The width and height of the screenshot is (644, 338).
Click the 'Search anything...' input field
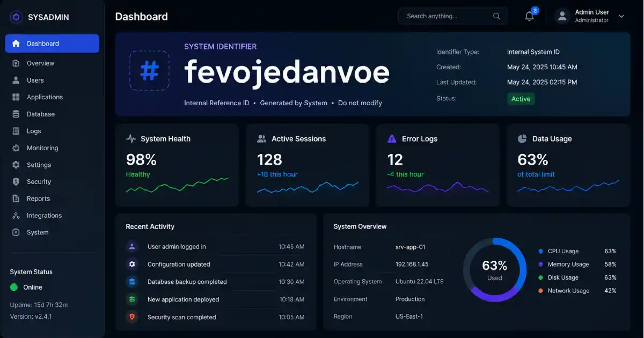click(453, 16)
